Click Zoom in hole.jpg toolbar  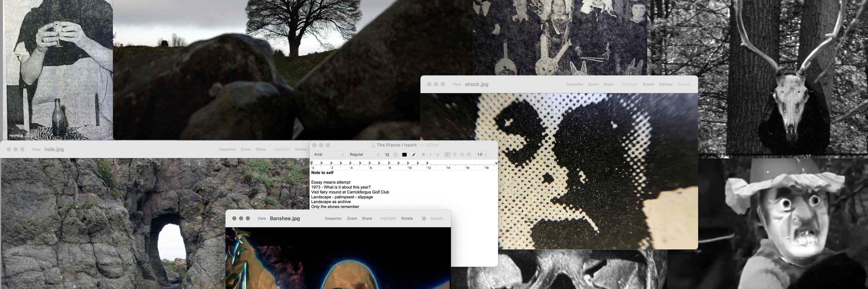246,149
